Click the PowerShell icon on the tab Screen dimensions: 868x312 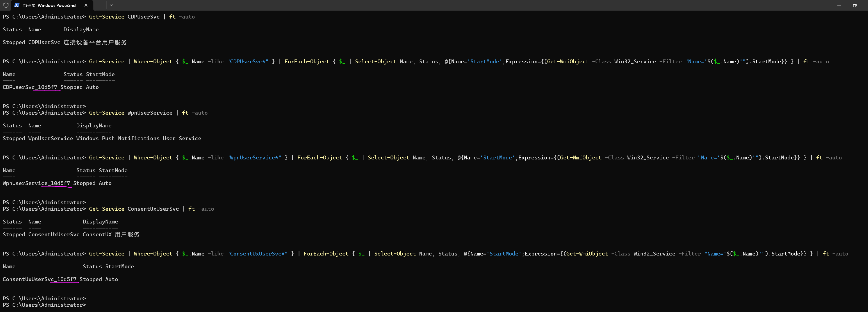(16, 5)
